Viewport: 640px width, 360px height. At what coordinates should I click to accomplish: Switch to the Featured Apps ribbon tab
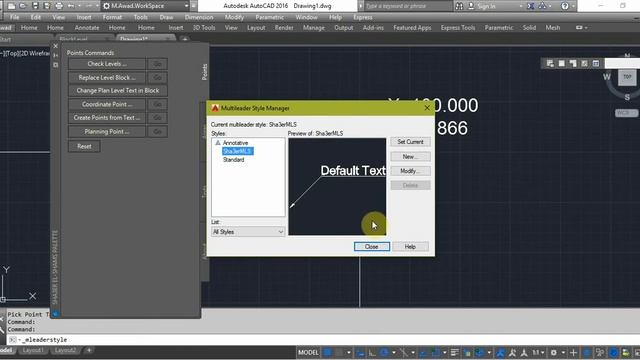tap(412, 28)
